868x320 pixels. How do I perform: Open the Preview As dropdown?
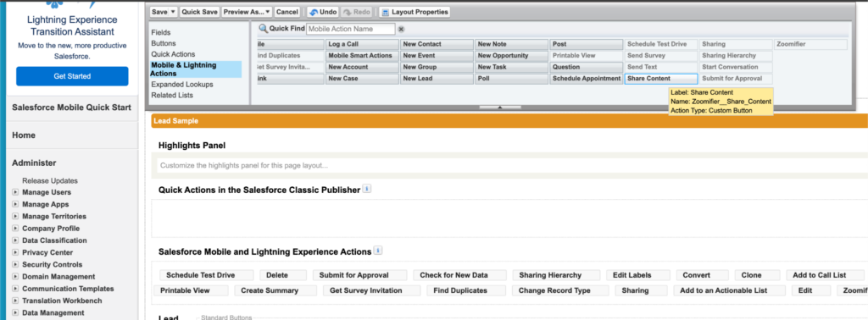coord(247,12)
